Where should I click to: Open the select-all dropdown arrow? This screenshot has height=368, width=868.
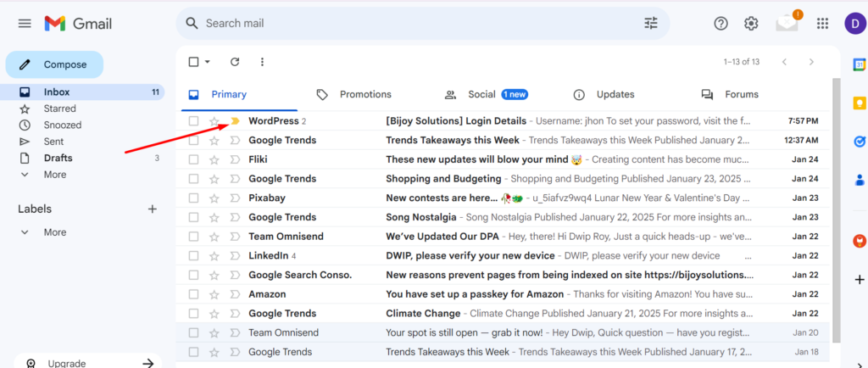[x=208, y=62]
